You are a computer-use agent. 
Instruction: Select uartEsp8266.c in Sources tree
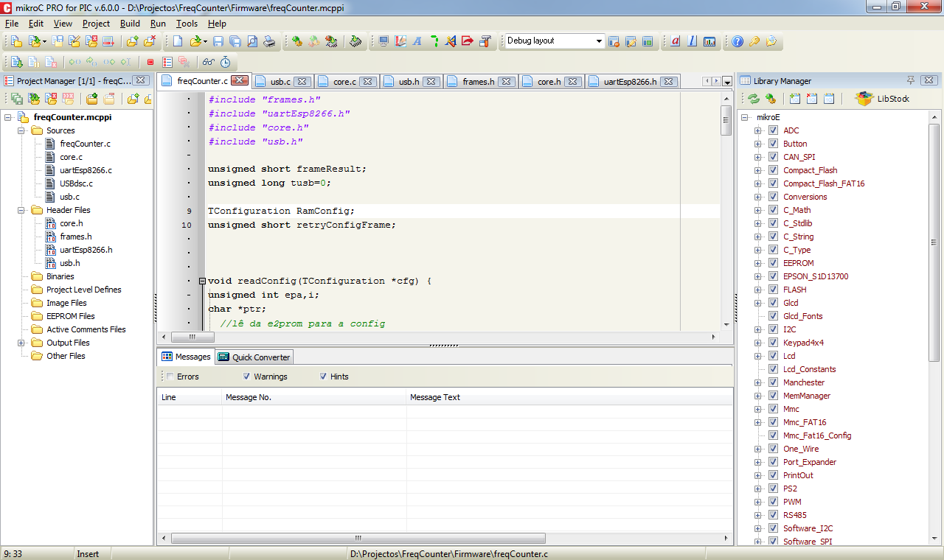pyautogui.click(x=86, y=170)
